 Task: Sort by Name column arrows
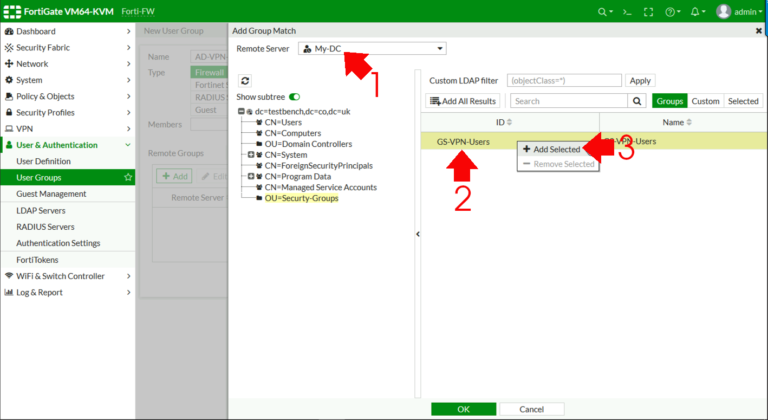[x=689, y=122]
